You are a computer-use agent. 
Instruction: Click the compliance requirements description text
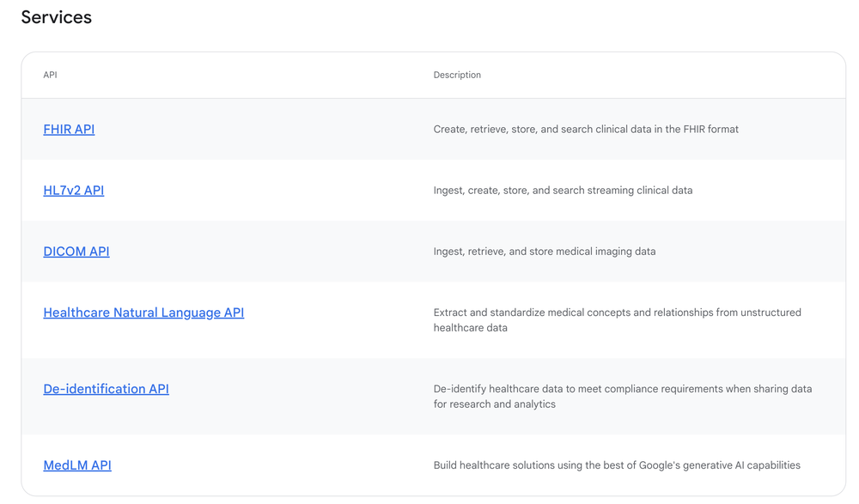[x=622, y=397]
